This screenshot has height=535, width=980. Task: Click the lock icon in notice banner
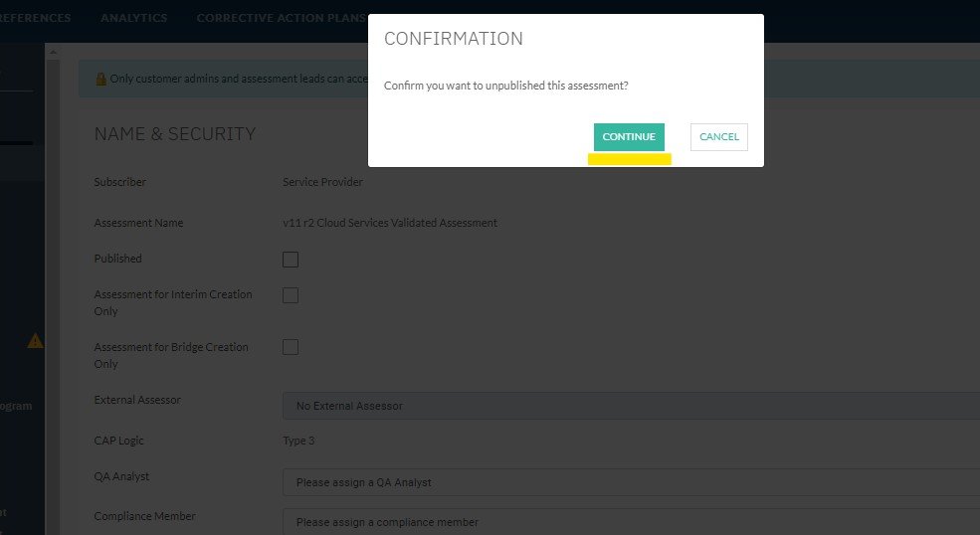100,80
